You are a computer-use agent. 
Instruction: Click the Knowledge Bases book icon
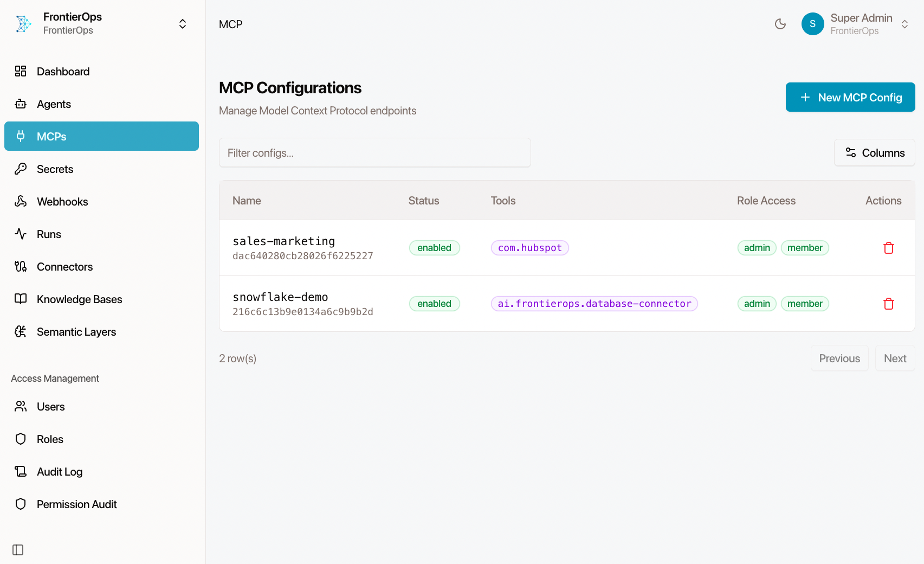pos(21,299)
